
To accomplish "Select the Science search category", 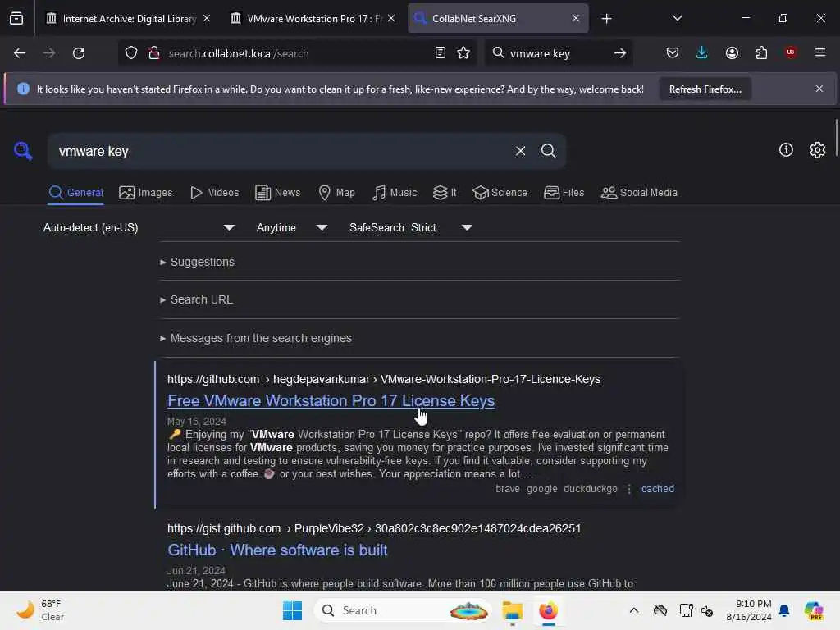I will [x=500, y=192].
